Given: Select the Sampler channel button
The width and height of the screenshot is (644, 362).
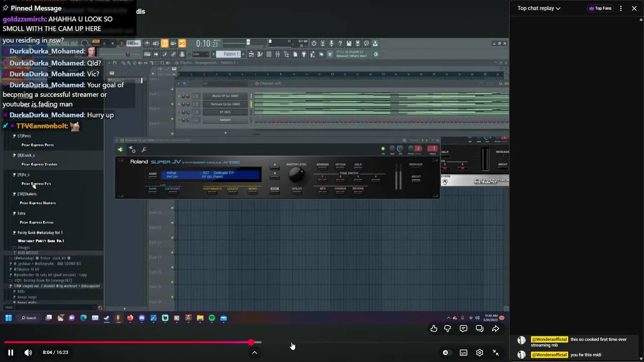Looking at the screenshot, I should point(225,120).
